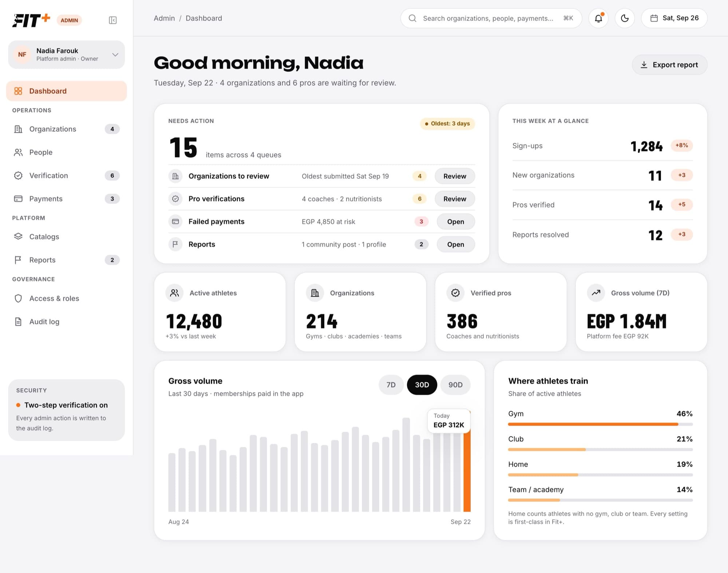728x573 pixels.
Task: Click the +8% Sign-ups change badge
Action: (681, 145)
